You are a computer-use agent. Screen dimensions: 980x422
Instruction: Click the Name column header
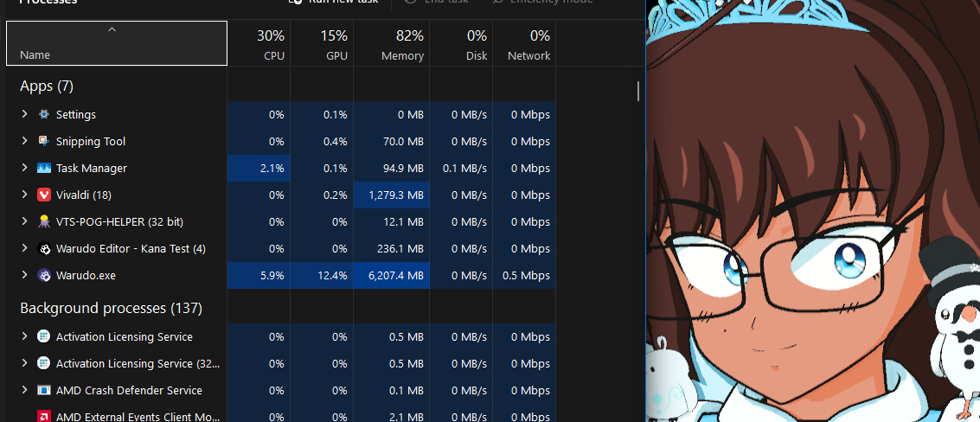tap(116, 45)
